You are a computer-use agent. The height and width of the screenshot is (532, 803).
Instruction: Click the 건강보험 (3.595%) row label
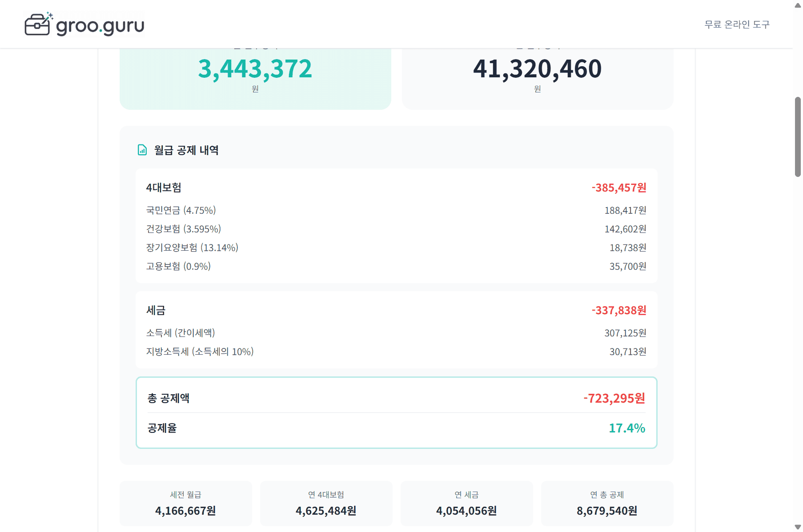click(x=184, y=229)
